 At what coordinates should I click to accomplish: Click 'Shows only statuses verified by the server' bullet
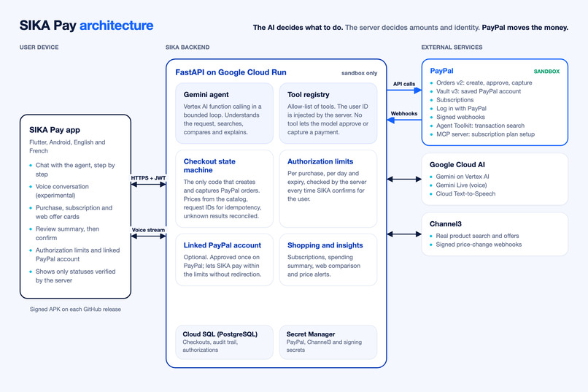[x=75, y=276]
